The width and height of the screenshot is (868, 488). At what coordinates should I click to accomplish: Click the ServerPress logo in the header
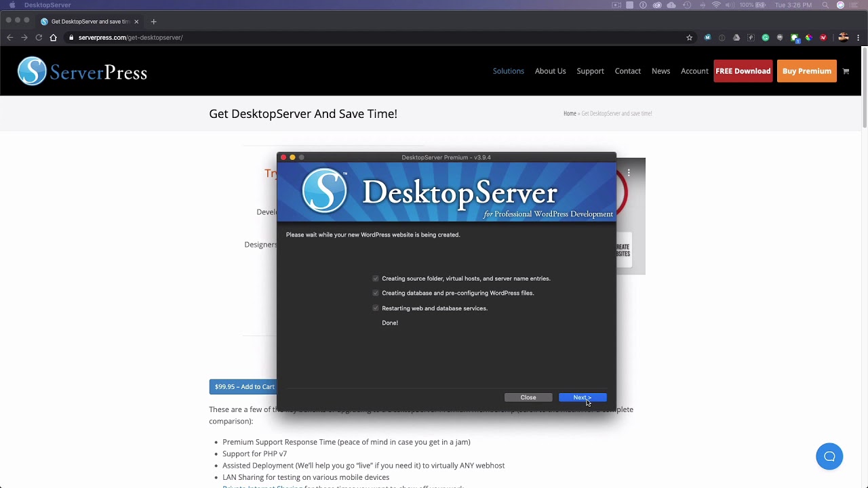tap(81, 70)
